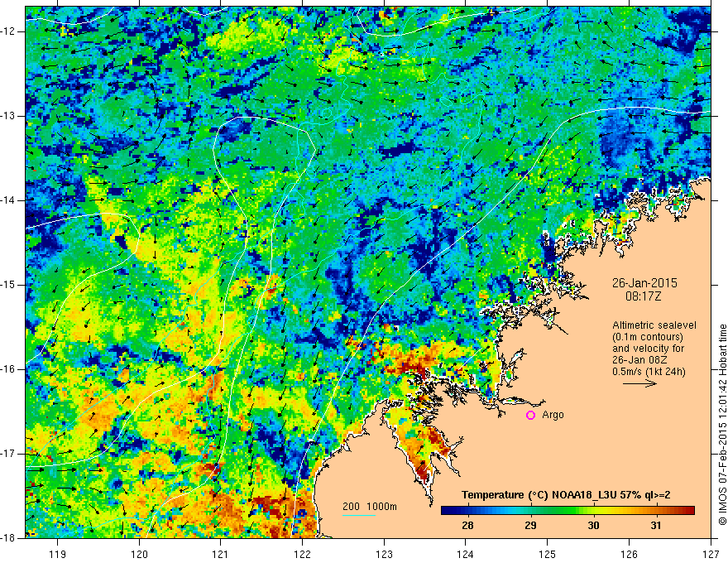Viewport: 728px width, 563px height.
Task: Click the '26-Jan-2015' date text
Action: [x=644, y=283]
